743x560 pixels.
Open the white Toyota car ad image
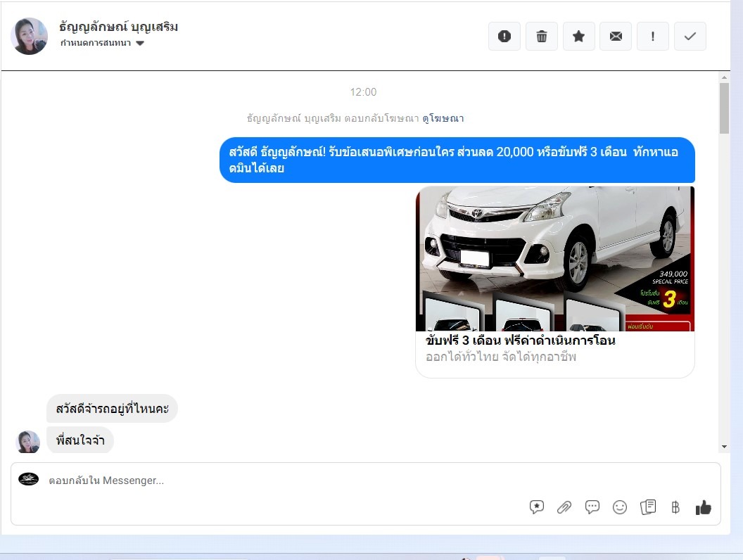pos(554,258)
